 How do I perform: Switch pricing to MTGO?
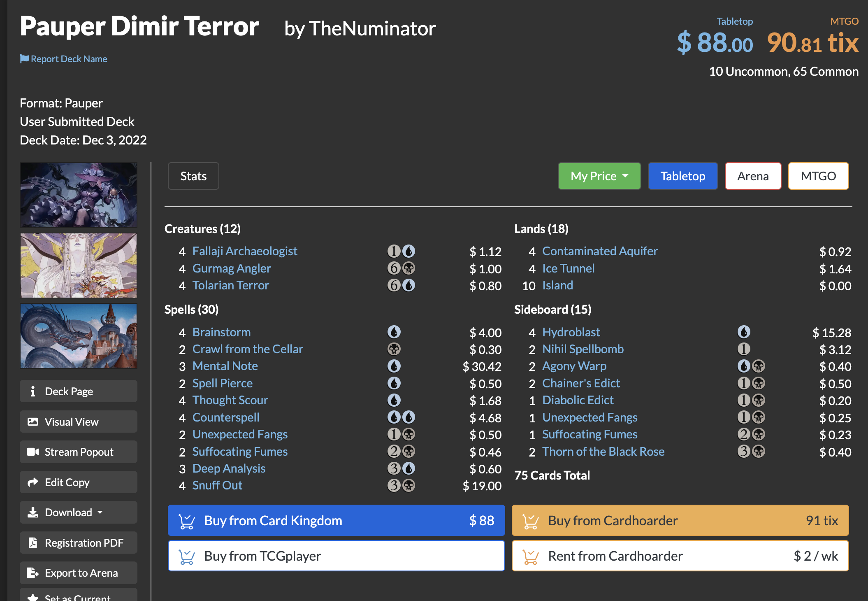pos(818,176)
